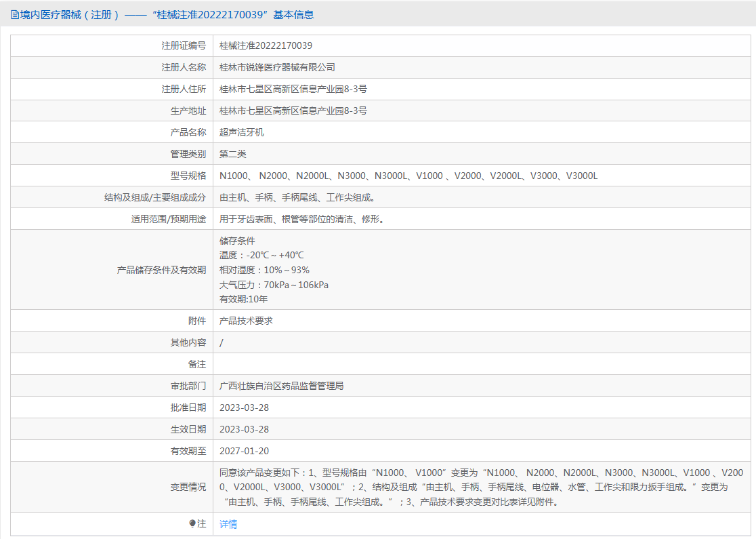Click the slash value in 其他内容 row
This screenshot has height=539, width=756.
point(222,342)
